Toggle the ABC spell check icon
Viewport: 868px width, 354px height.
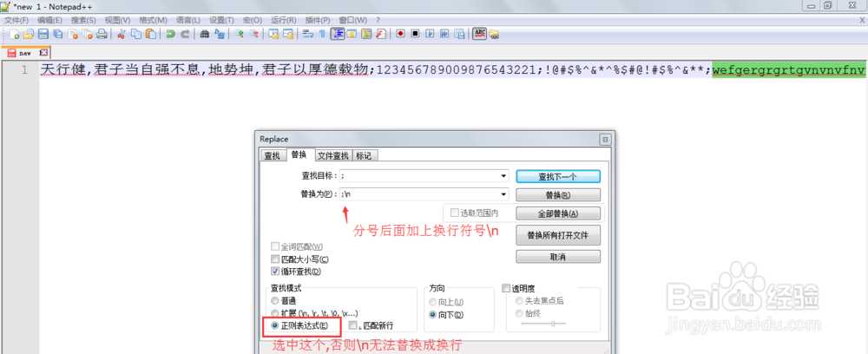point(479,34)
